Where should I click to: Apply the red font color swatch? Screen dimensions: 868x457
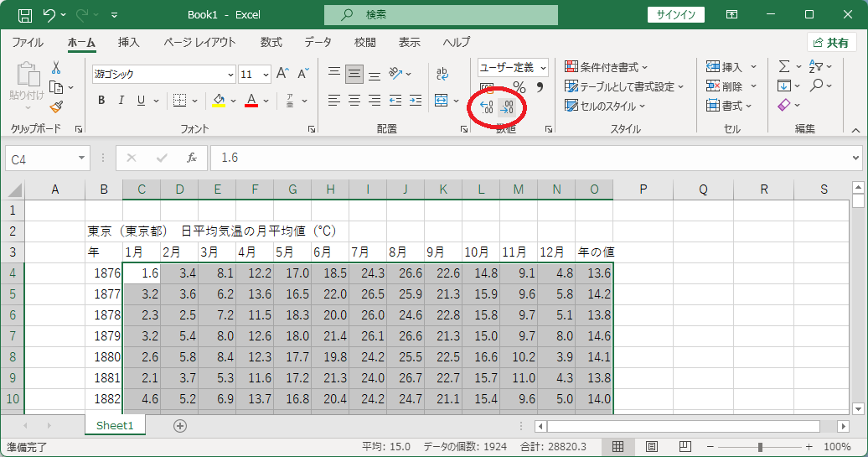(x=251, y=101)
